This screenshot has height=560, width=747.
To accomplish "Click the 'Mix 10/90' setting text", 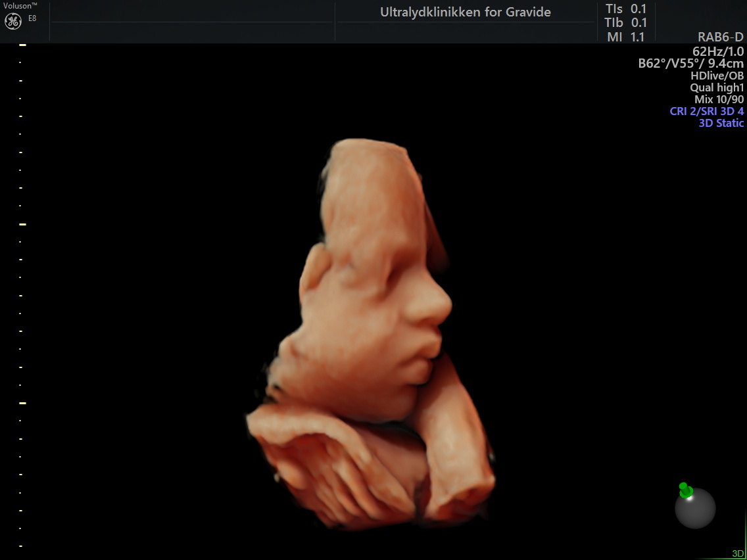I will click(x=719, y=99).
